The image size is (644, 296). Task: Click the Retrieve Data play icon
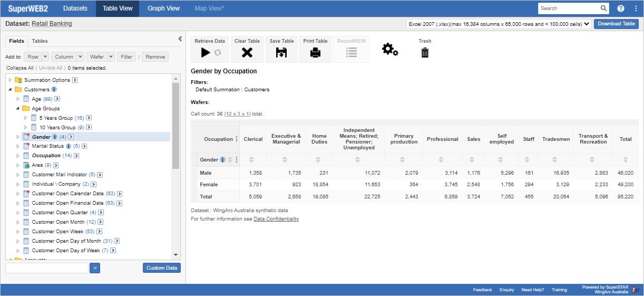click(x=206, y=52)
